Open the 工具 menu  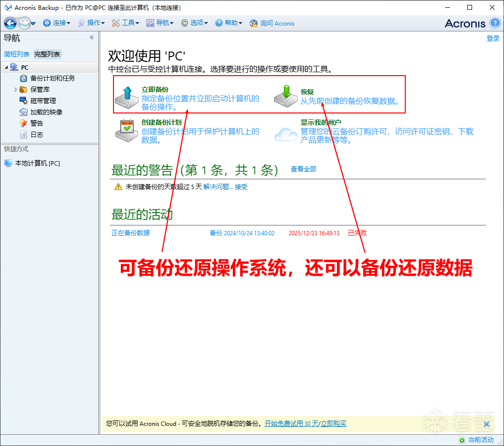pos(125,23)
